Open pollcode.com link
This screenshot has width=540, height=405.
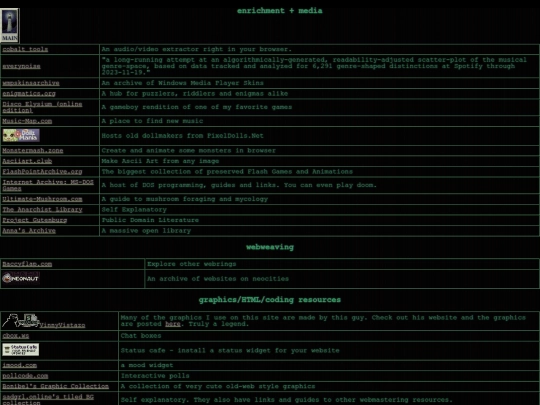click(25, 376)
